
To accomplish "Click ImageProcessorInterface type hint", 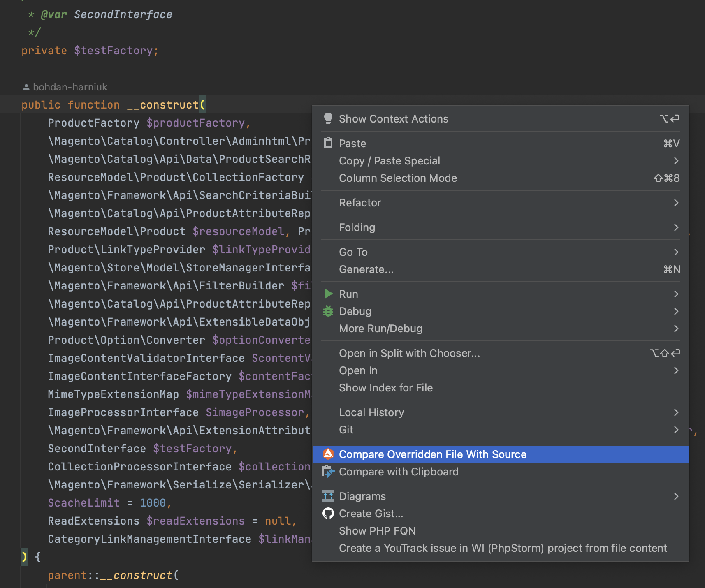I will point(123,412).
